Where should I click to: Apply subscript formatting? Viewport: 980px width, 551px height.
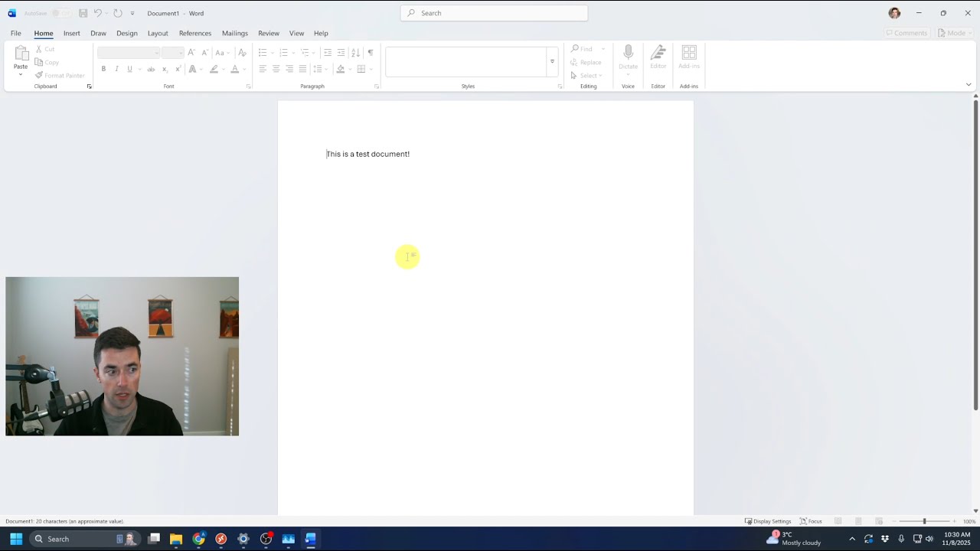pos(165,69)
